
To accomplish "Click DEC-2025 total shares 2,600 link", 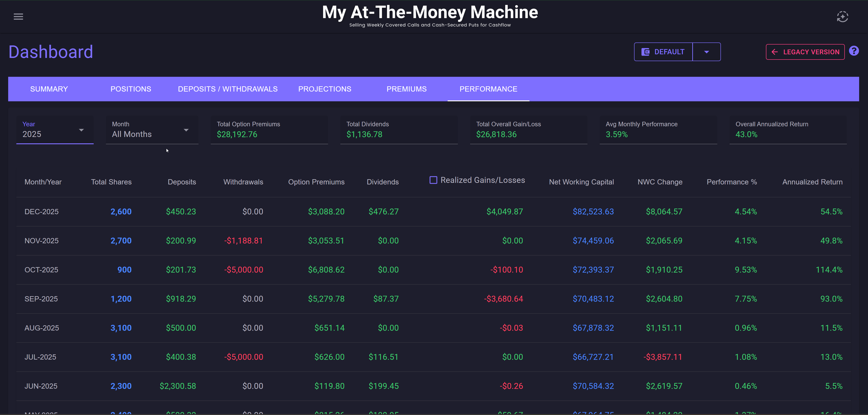I will [121, 211].
